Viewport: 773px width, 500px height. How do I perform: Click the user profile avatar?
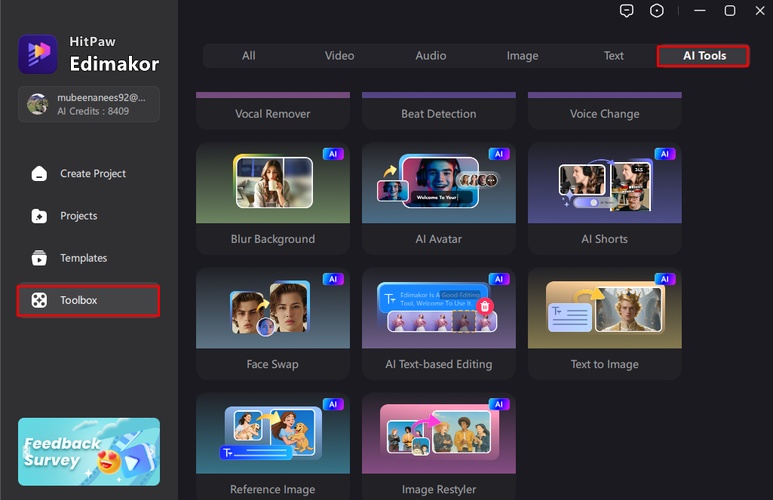point(37,104)
